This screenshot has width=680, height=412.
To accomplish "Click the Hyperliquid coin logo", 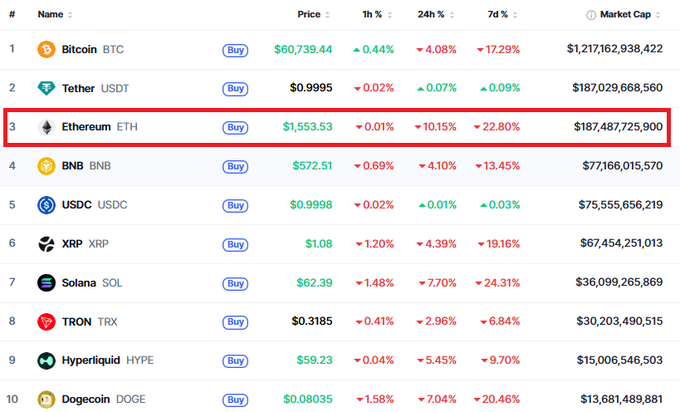I will click(x=46, y=360).
